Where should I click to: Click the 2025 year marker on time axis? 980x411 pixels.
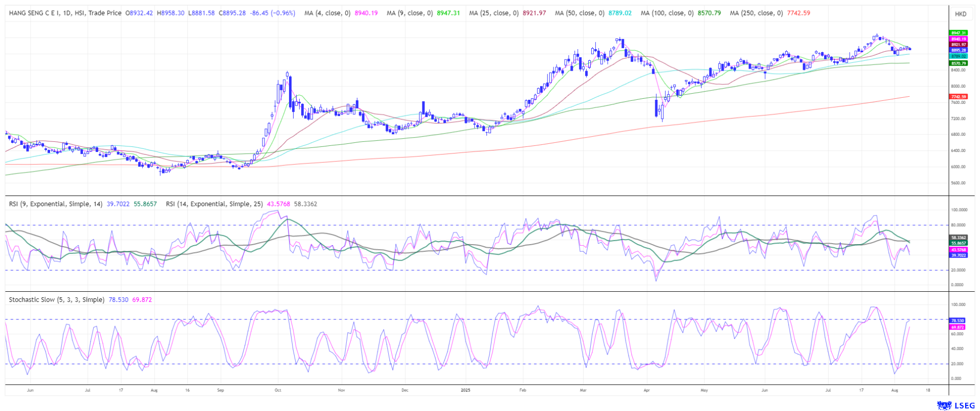(465, 390)
